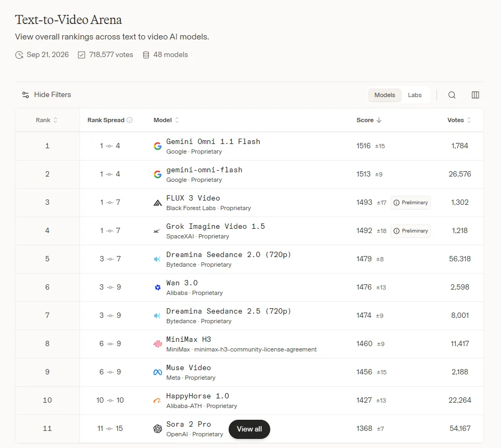Click the Alibaba logo for Wan 3.0

158,287
